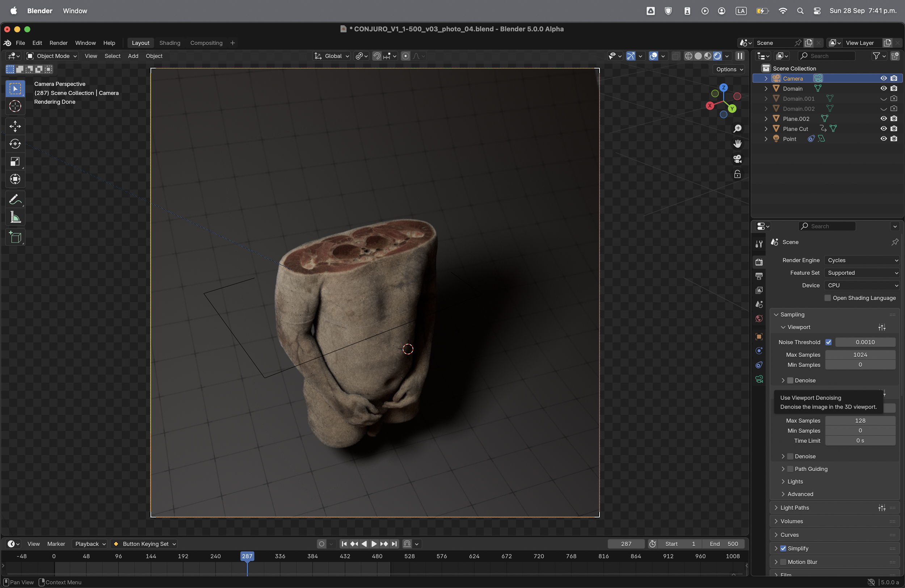This screenshot has width=905, height=588.
Task: Click the Max Samples 1024 field
Action: [860, 355]
